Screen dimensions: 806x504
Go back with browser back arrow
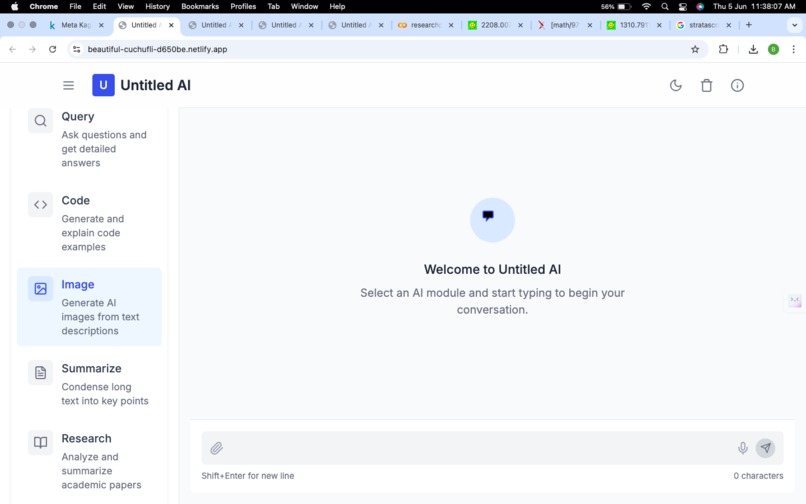tap(12, 49)
